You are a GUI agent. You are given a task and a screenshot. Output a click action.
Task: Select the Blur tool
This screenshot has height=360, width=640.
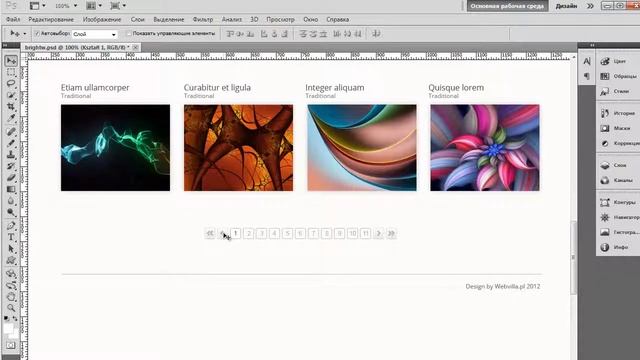point(11,201)
